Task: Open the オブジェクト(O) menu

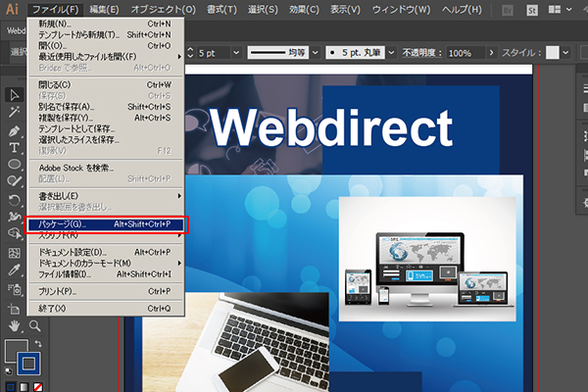Action: [163, 10]
